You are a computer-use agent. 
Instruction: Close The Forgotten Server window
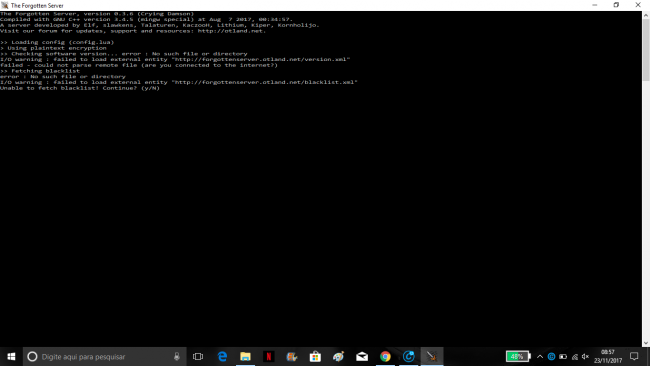(638, 5)
